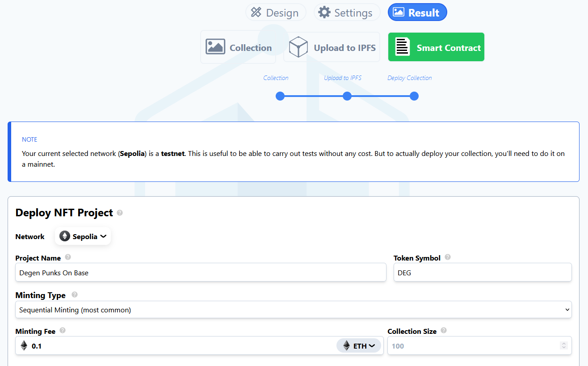Click the Smart Contract button
Screen dimensions: 588x366
click(436, 47)
